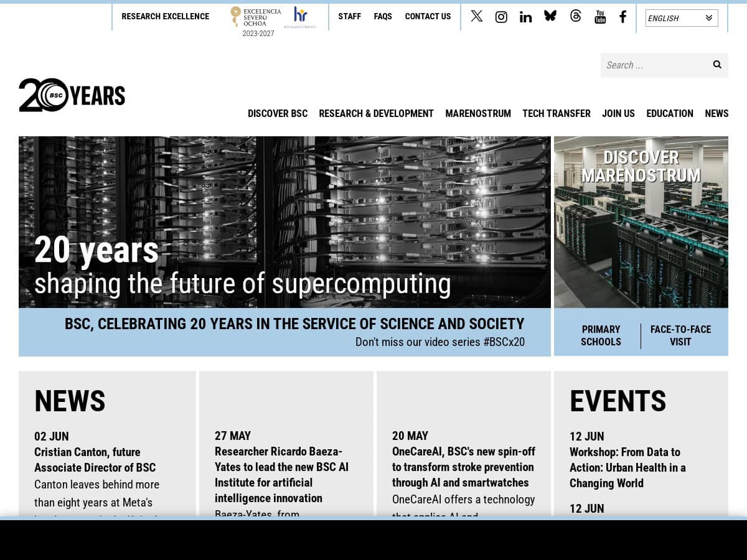Open the Tech Transfer menu

pyautogui.click(x=557, y=113)
